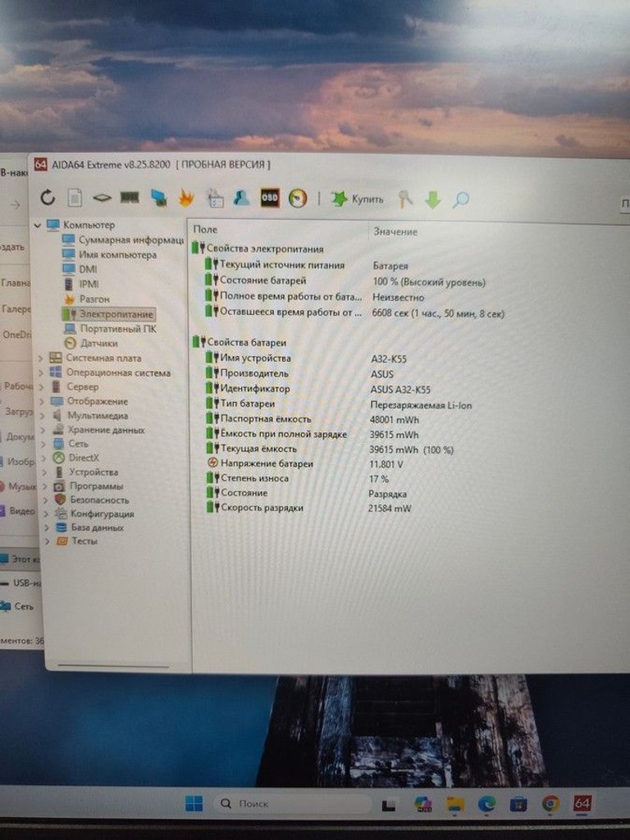Viewport: 630px width, 840px height.
Task: Select Программы in the tree
Action: point(89,486)
